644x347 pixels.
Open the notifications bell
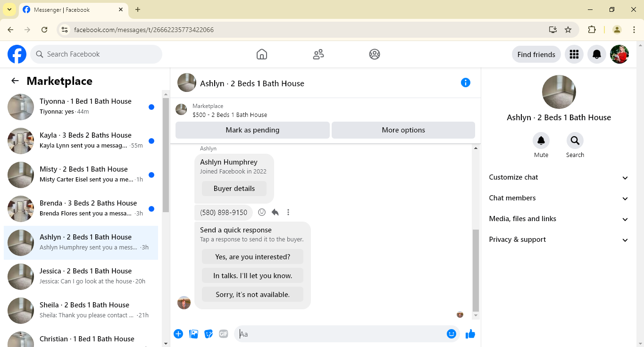click(597, 54)
